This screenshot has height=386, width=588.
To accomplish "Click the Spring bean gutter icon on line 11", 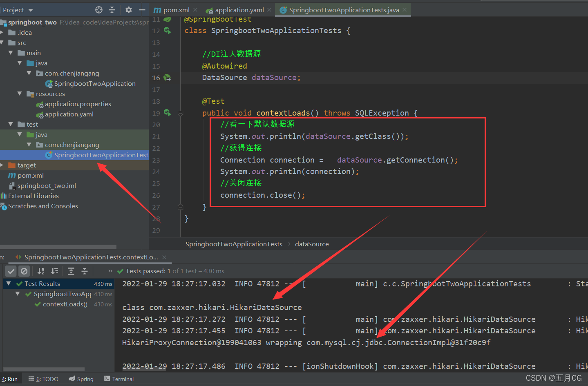I will [168, 19].
